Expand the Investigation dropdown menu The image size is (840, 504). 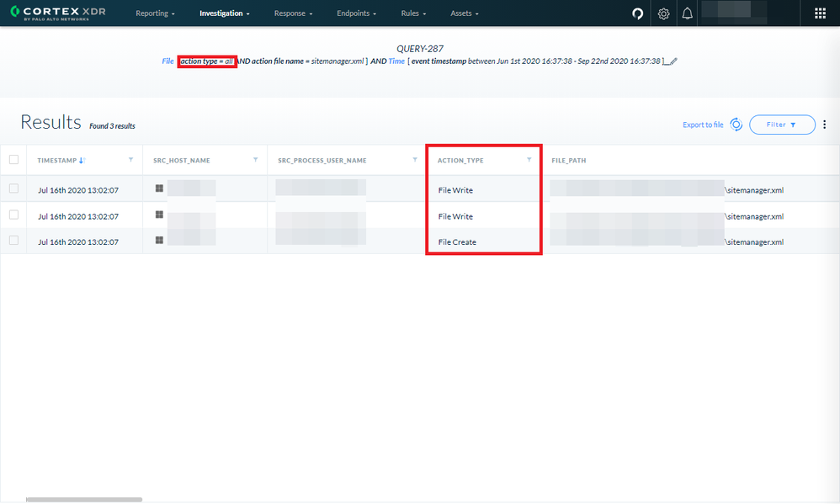pyautogui.click(x=224, y=13)
